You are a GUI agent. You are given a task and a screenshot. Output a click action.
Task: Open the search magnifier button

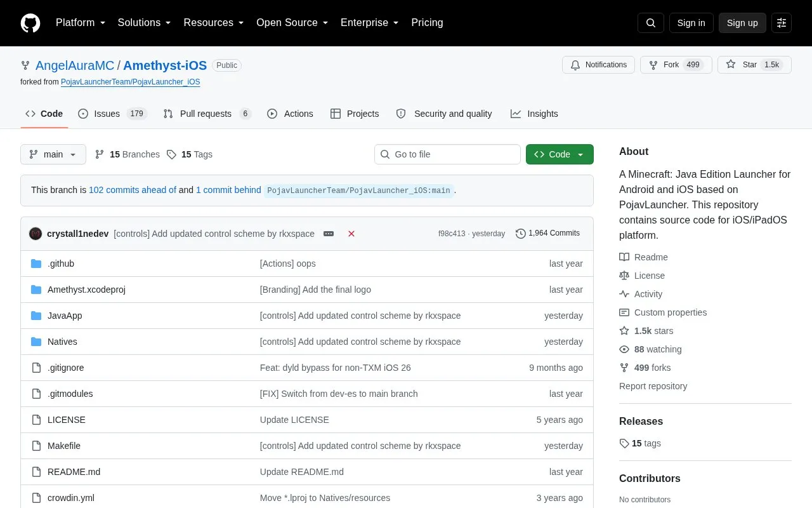coord(651,23)
